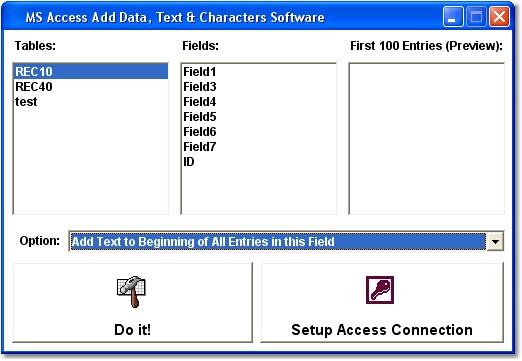
Task: Select Field7 in the Fields list
Action: click(259, 147)
